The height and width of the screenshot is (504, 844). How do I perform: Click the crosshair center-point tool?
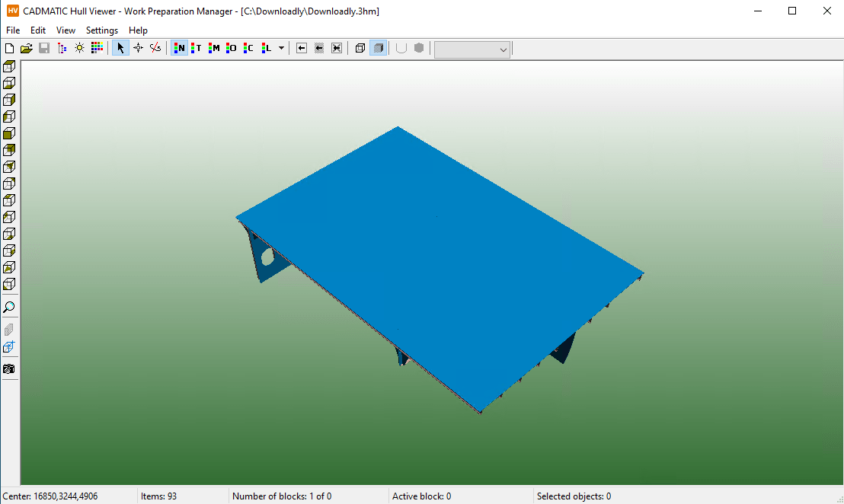pos(138,48)
